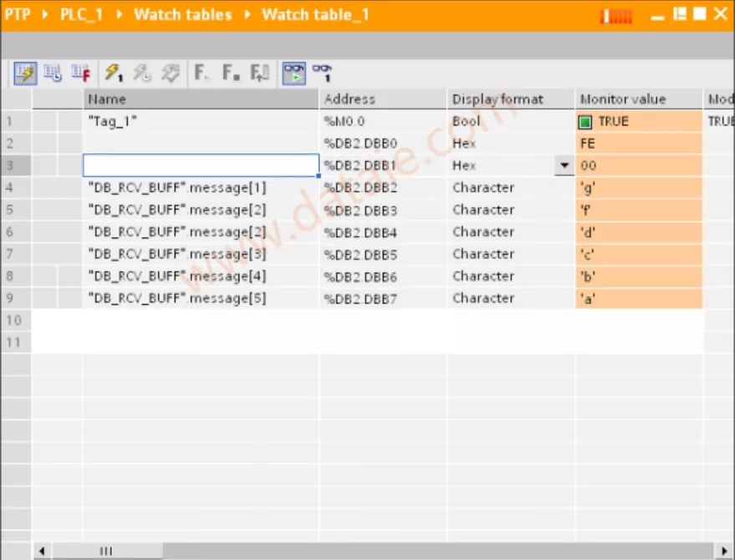Image resolution: width=735 pixels, height=560 pixels.
Task: Click the PTP breadcrumb item
Action: click(x=18, y=14)
